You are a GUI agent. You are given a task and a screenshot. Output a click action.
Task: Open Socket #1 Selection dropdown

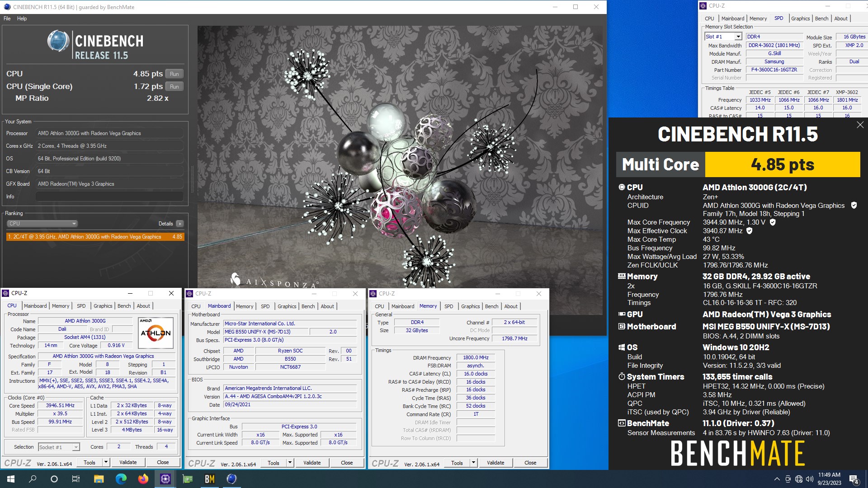pyautogui.click(x=59, y=447)
